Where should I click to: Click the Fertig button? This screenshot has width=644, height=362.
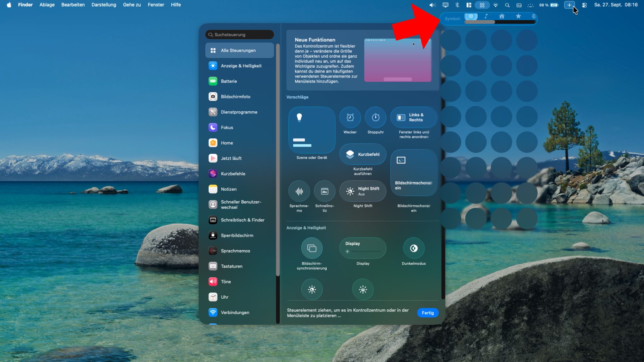click(x=428, y=313)
